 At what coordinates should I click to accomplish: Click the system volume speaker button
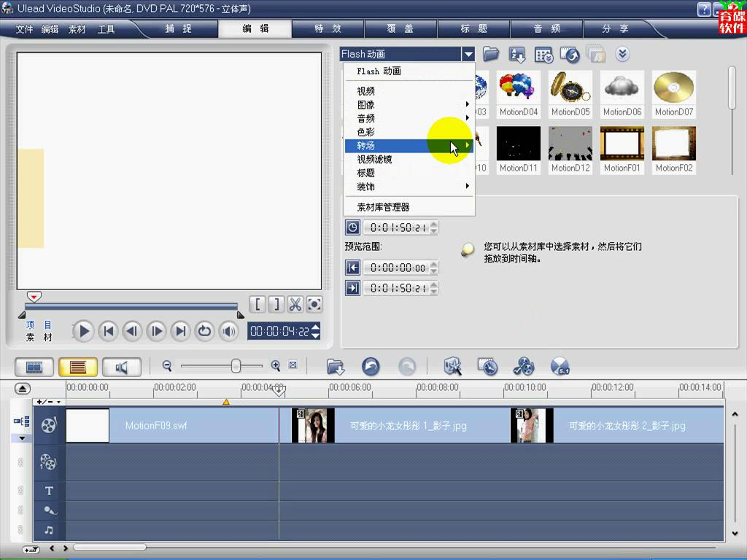coord(229,331)
